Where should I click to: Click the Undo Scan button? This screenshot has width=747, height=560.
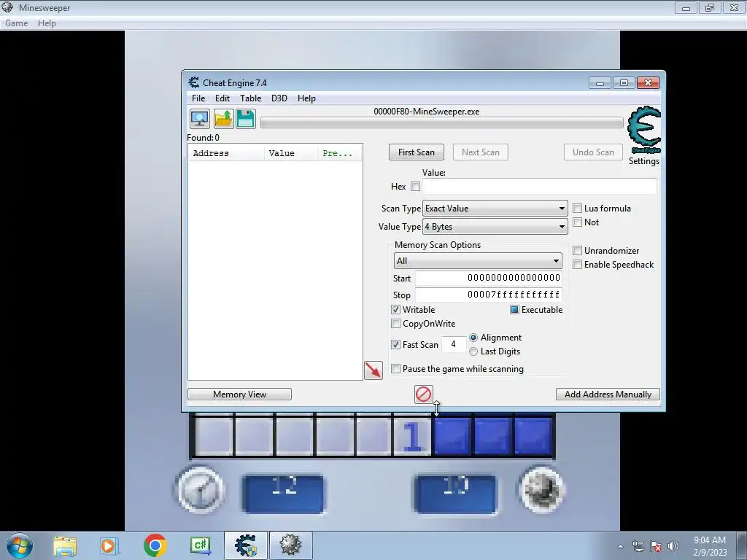coord(594,152)
